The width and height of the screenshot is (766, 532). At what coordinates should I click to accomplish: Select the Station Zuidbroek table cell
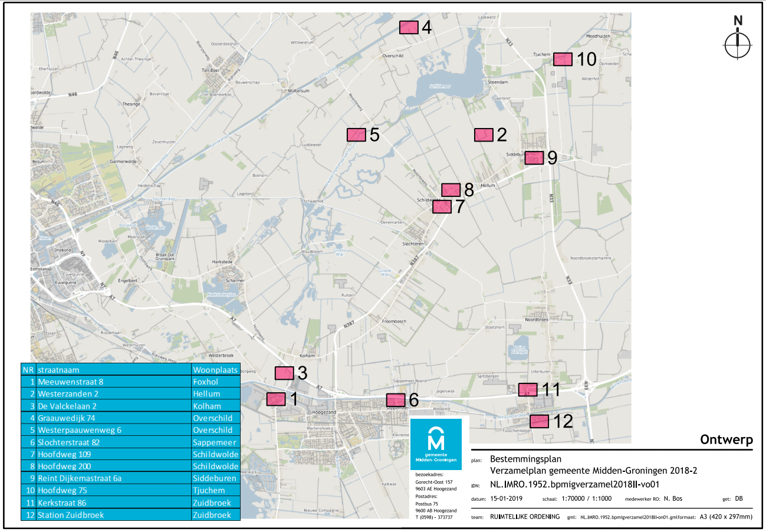(113, 515)
